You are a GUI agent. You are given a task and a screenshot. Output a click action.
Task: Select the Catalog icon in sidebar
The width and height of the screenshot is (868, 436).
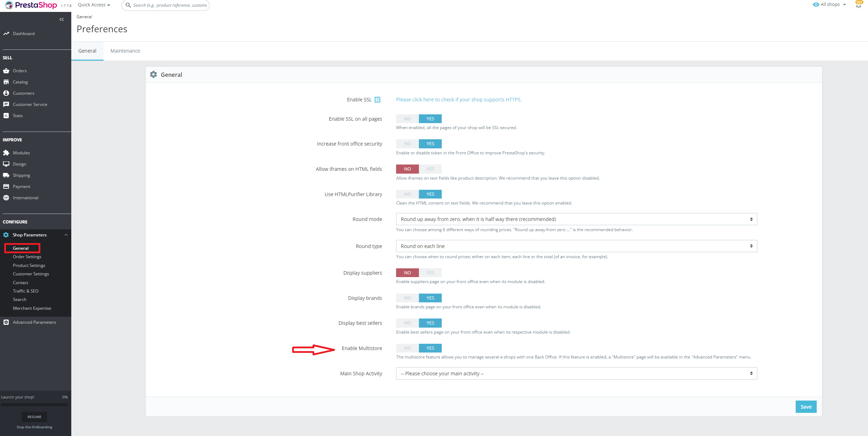pyautogui.click(x=7, y=82)
